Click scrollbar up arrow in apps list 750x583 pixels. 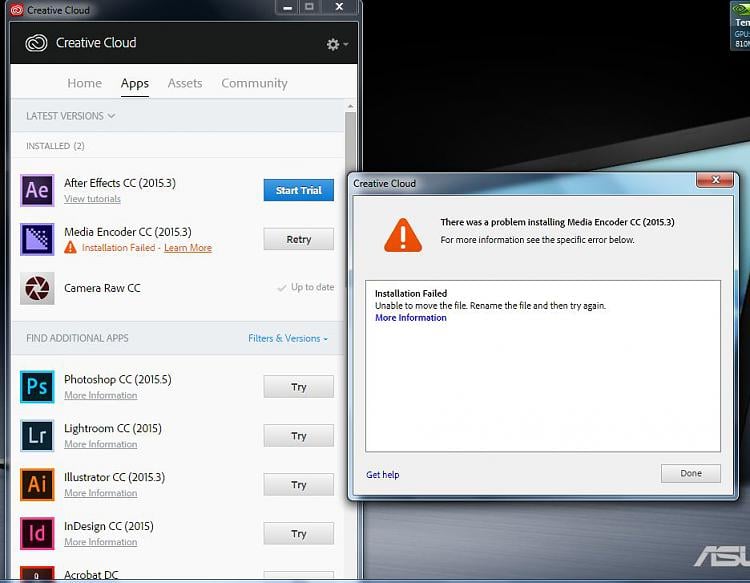pyautogui.click(x=350, y=106)
